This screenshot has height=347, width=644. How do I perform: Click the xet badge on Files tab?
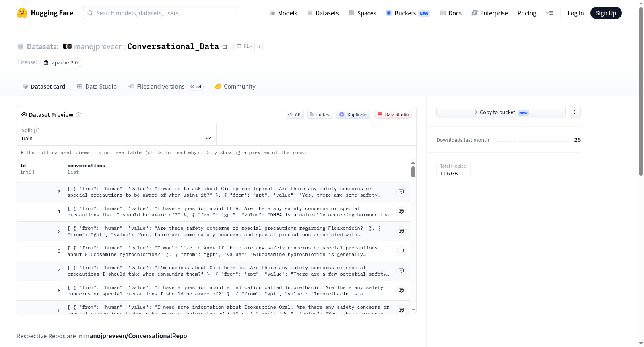tap(196, 87)
